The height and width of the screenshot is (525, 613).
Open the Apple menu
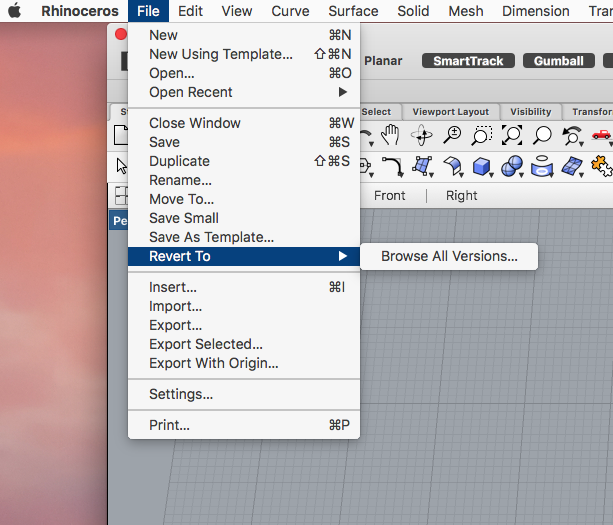(x=14, y=11)
